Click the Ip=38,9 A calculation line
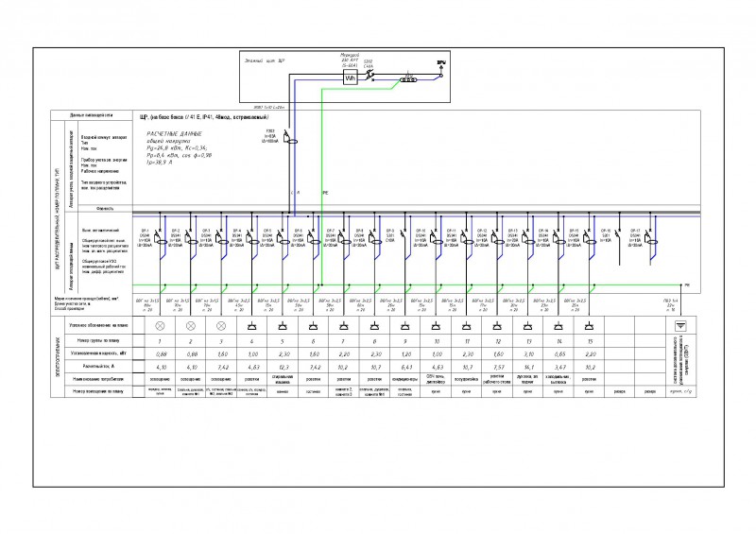Viewport: 756px width, 534px height. coord(160,163)
